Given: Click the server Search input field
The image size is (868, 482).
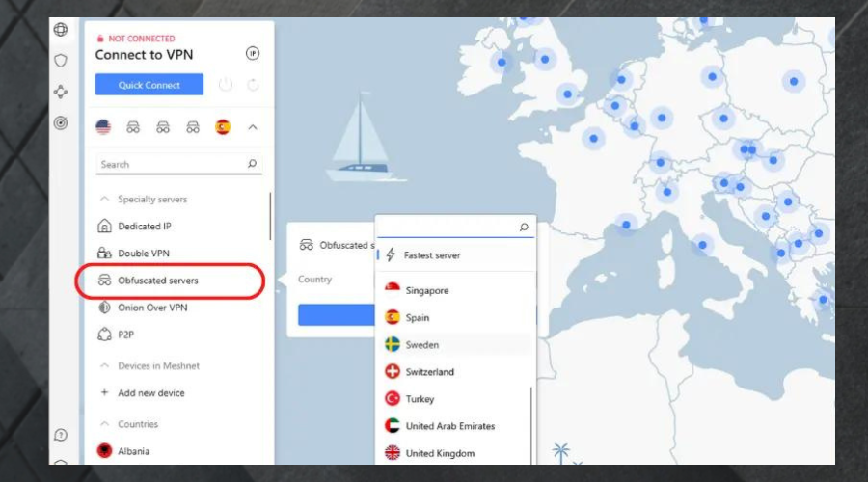Looking at the screenshot, I should (172, 165).
